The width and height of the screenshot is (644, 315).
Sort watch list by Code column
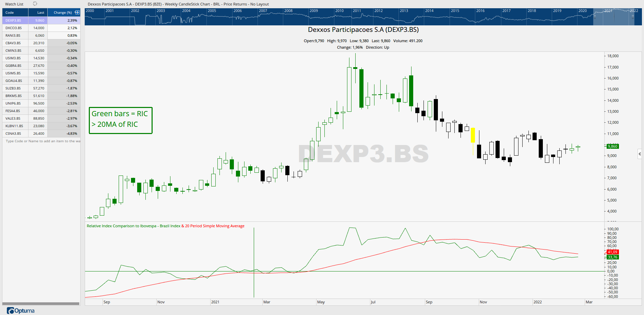[10, 13]
